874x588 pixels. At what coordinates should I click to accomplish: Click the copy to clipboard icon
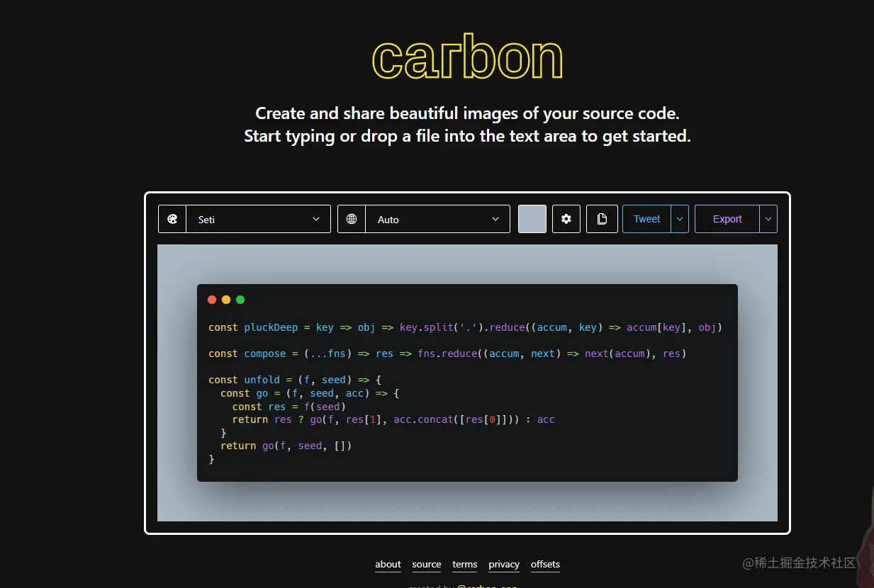point(602,219)
